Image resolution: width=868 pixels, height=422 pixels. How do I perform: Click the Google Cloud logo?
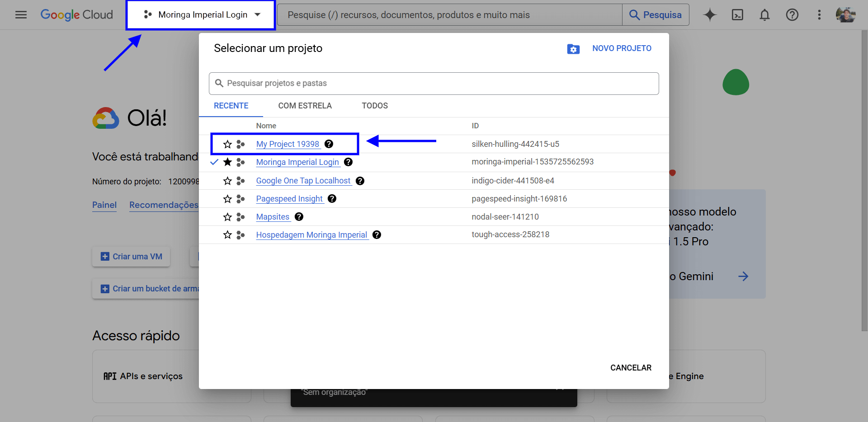click(x=77, y=15)
